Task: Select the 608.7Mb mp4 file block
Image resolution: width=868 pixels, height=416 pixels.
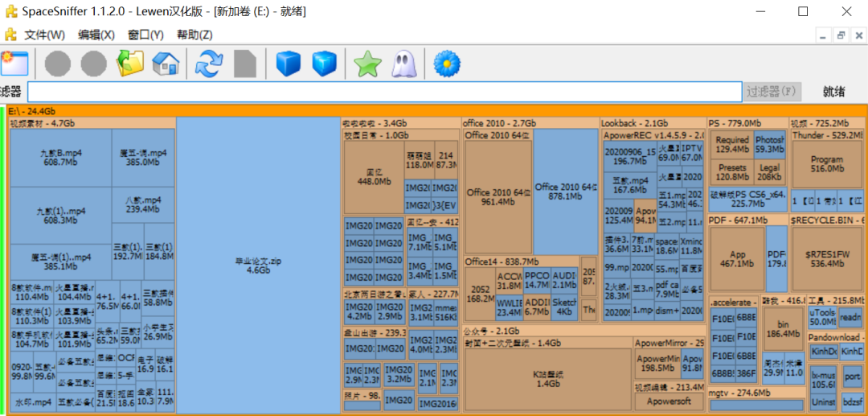Action: tap(61, 158)
